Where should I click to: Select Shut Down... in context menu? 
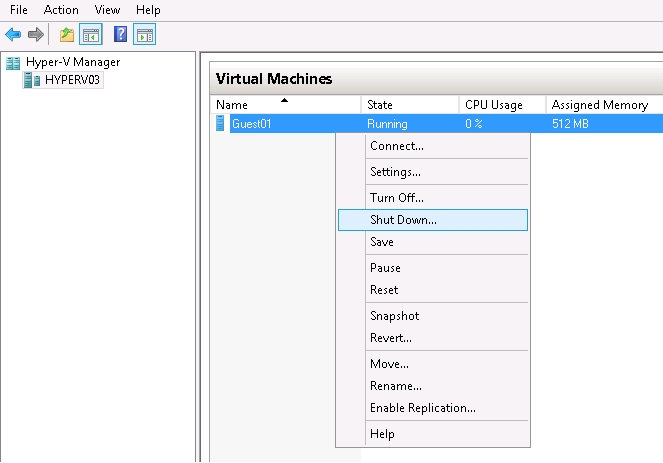point(433,220)
